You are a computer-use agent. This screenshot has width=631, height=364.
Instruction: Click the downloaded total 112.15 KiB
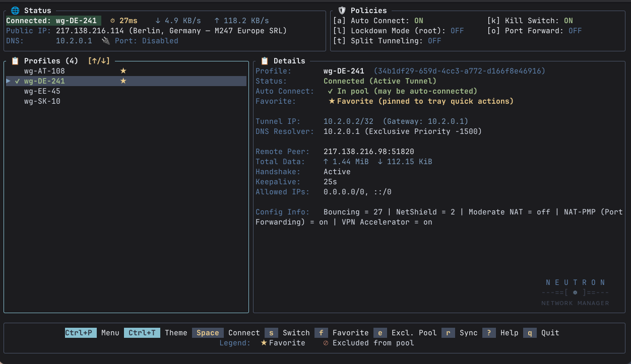click(409, 162)
